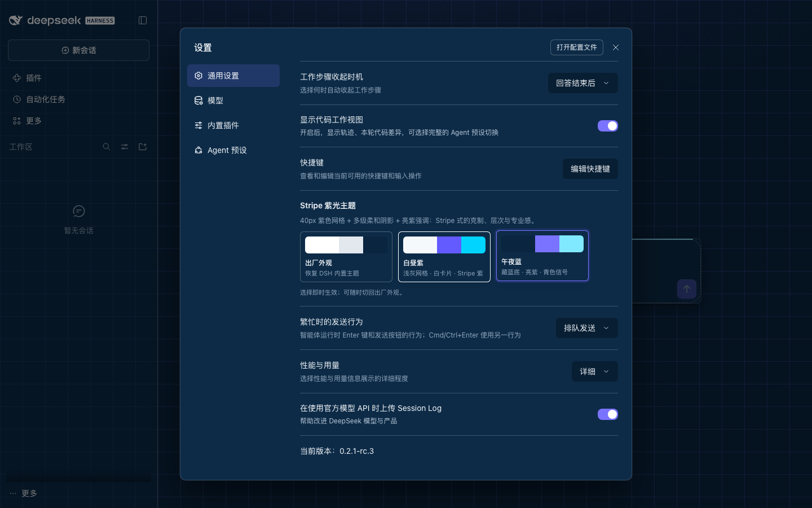Click the new workspace folder icon

tap(143, 147)
